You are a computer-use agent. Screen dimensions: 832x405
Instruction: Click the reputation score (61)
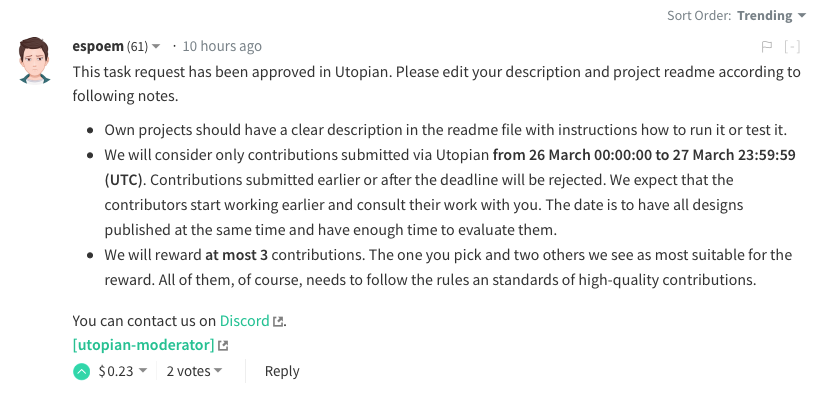click(x=137, y=47)
